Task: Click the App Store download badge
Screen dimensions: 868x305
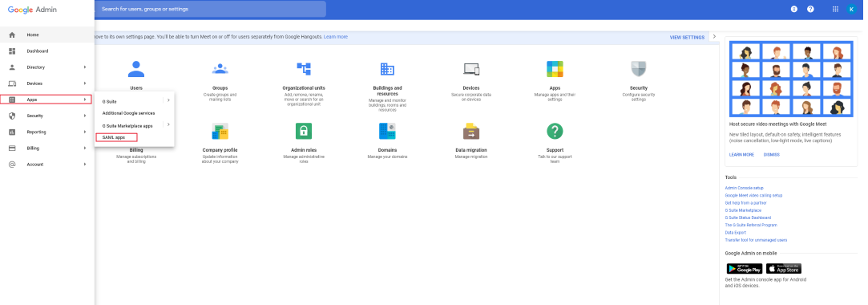Action: coord(784,268)
